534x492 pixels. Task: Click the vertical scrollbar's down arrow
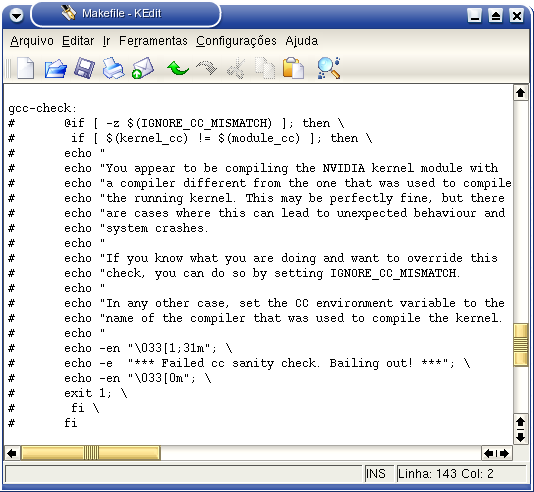pos(520,437)
